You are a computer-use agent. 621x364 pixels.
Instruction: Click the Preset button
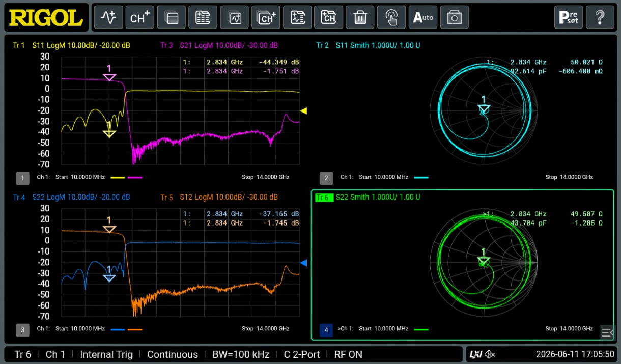click(x=569, y=17)
